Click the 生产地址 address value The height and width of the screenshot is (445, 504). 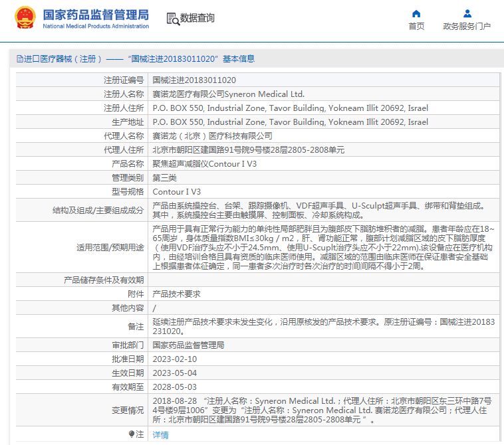pos(291,122)
